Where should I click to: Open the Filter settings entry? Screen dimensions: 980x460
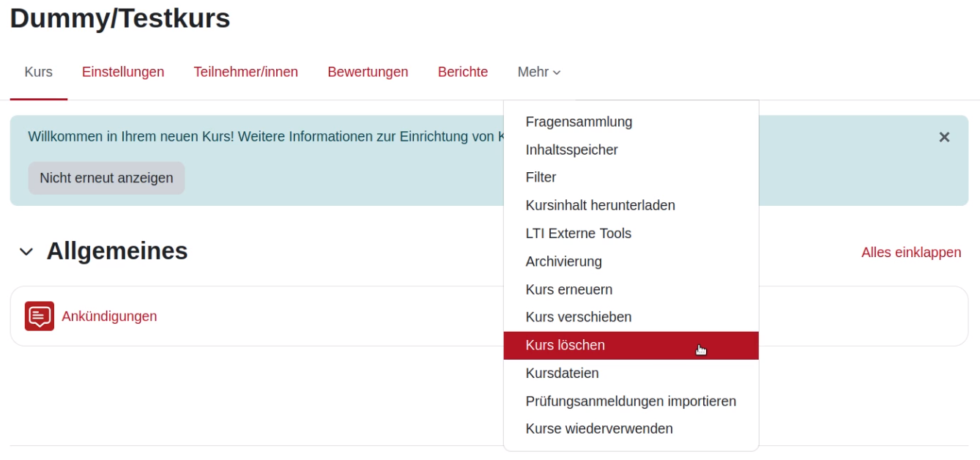pyautogui.click(x=541, y=177)
